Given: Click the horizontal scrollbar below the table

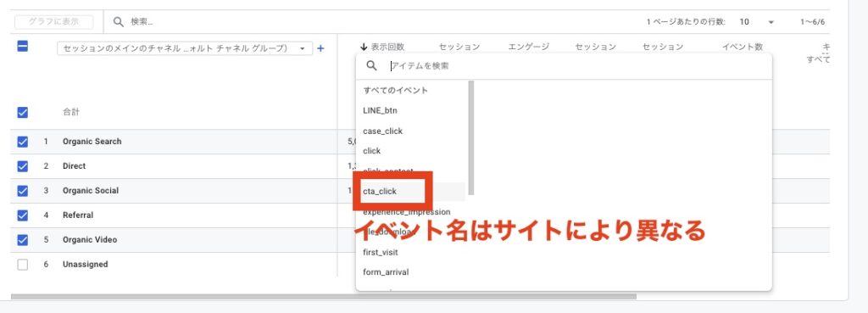Looking at the screenshot, I should [x=323, y=297].
